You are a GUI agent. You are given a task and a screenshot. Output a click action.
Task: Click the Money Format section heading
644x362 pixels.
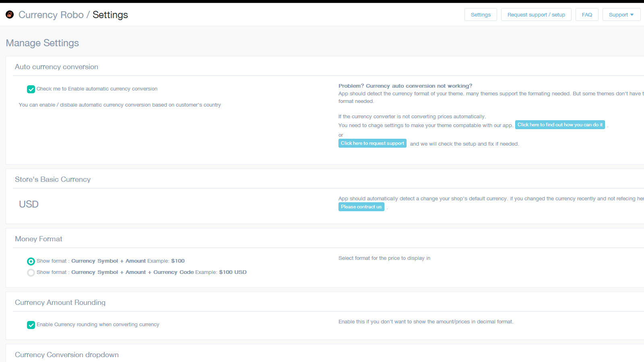(38, 239)
